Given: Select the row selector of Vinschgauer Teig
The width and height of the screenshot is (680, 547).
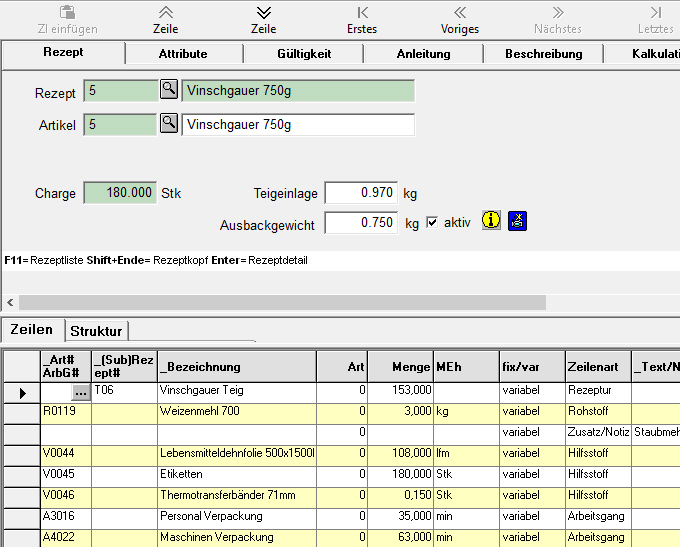Looking at the screenshot, I should click(x=22, y=393).
